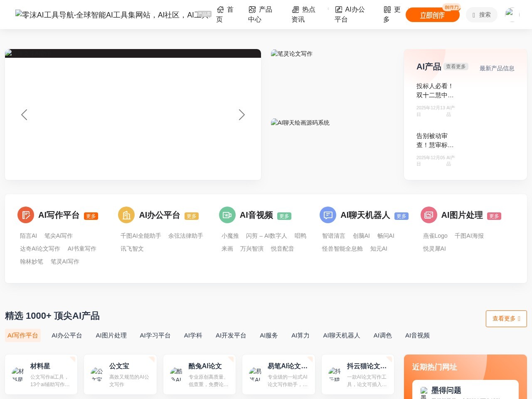Click the carousel right arrow
Image resolution: width=532 pixels, height=399 pixels.
coord(241,115)
